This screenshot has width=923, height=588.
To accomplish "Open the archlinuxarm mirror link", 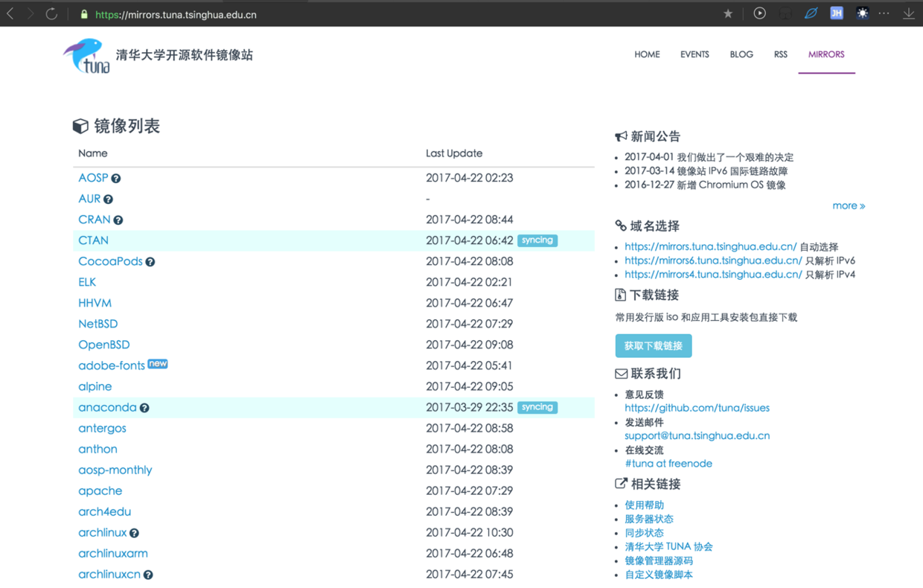I will (x=112, y=553).
